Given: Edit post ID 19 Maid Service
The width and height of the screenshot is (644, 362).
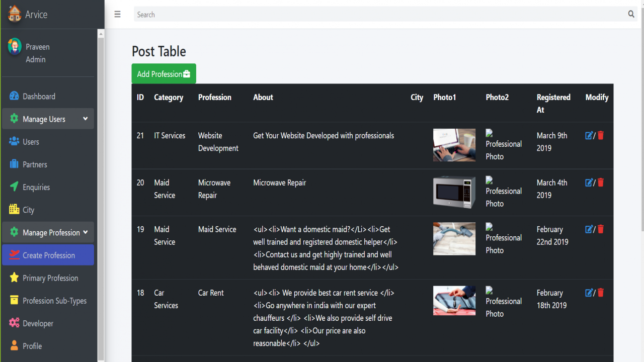Looking at the screenshot, I should [589, 229].
